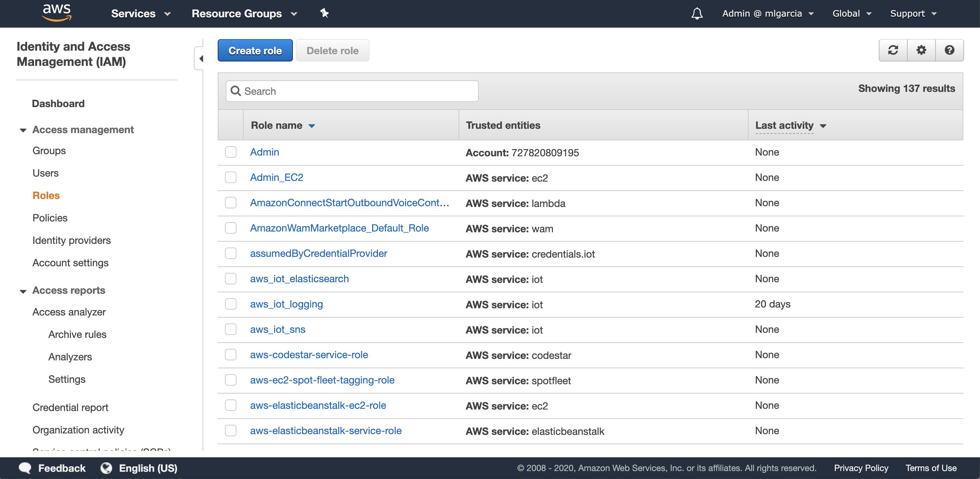Refresh the roles list
Viewport: 980px width, 479px height.
click(x=893, y=50)
